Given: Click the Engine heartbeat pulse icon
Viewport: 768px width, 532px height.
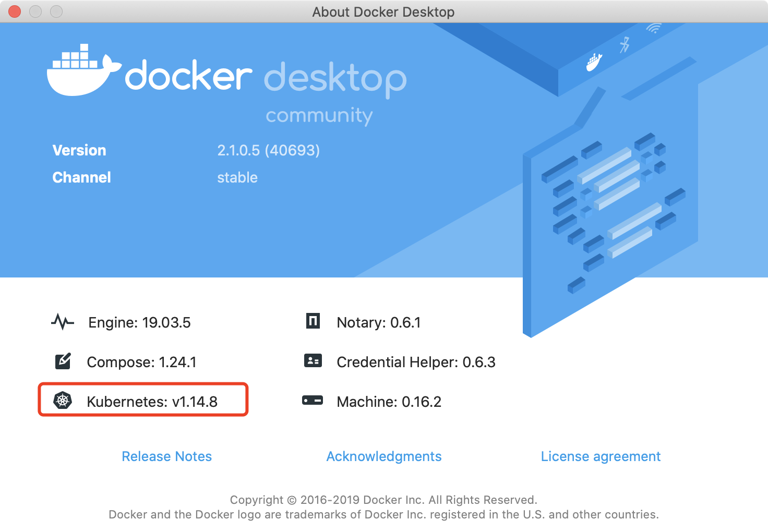Looking at the screenshot, I should [63, 322].
